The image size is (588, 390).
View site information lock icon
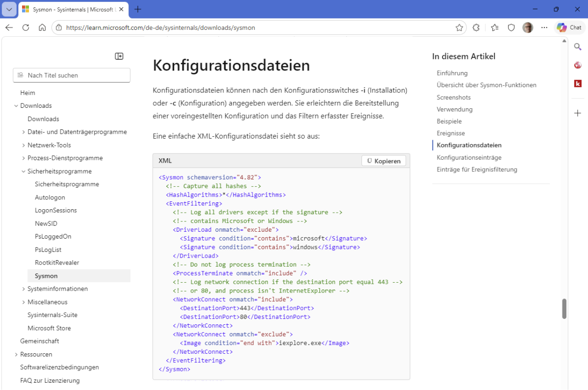tap(58, 27)
